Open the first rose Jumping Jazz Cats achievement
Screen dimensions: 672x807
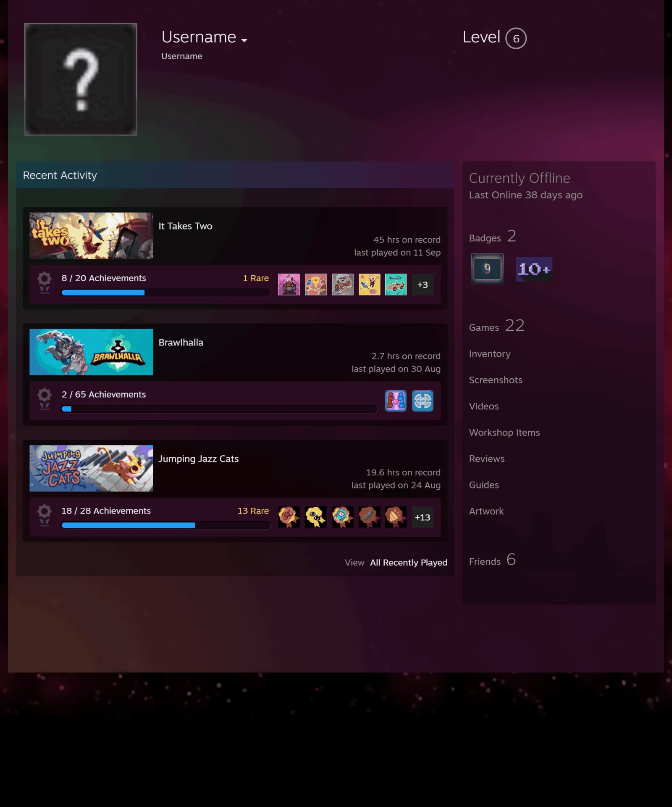(289, 517)
